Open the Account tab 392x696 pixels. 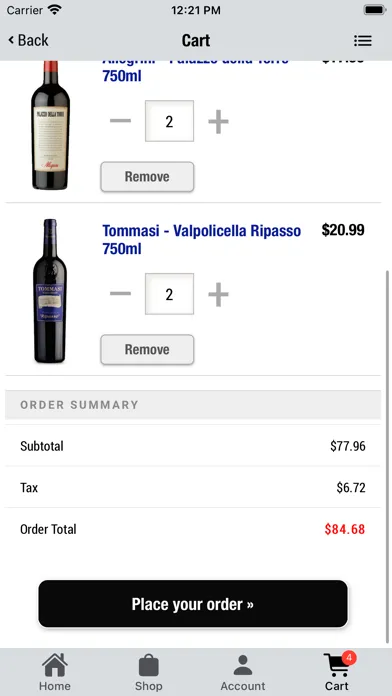[x=243, y=672]
